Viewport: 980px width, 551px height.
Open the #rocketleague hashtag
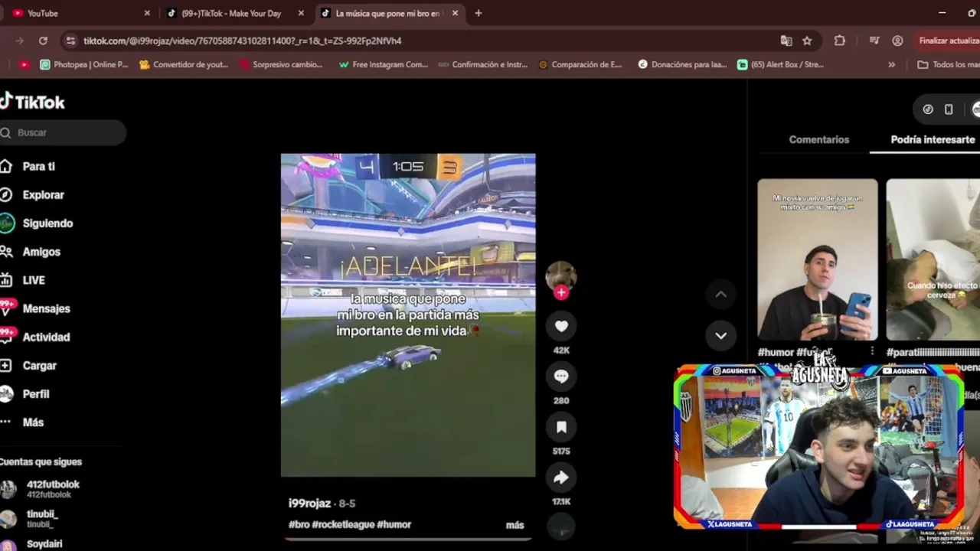(x=343, y=524)
